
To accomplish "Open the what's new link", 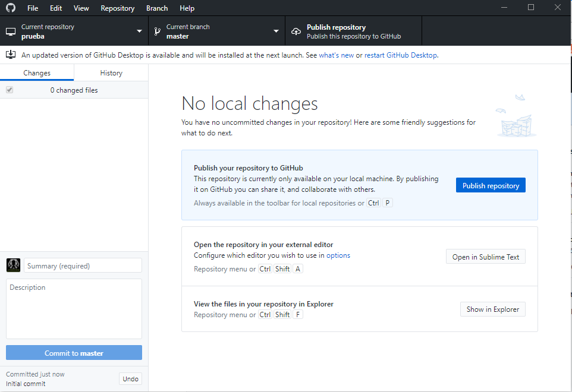I will click(337, 55).
